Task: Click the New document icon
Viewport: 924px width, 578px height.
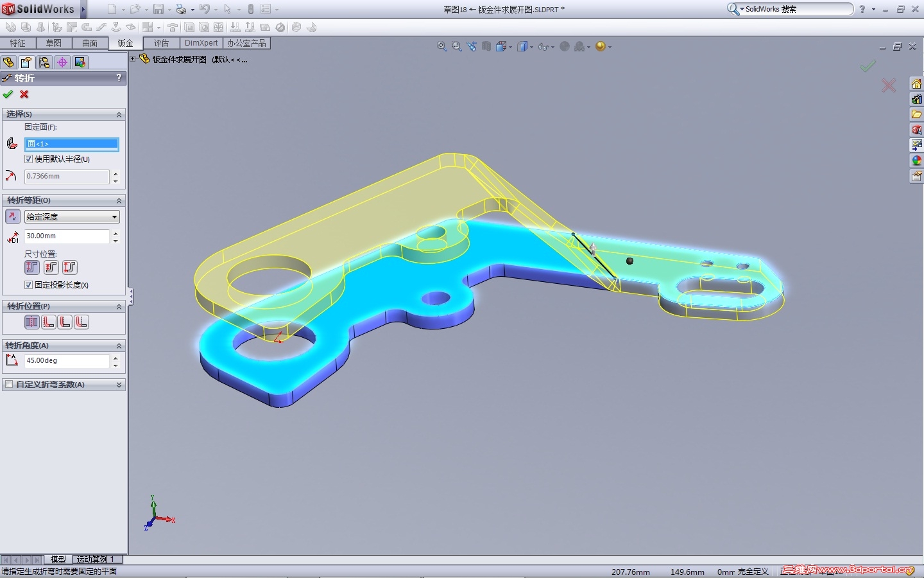Action: tap(112, 9)
